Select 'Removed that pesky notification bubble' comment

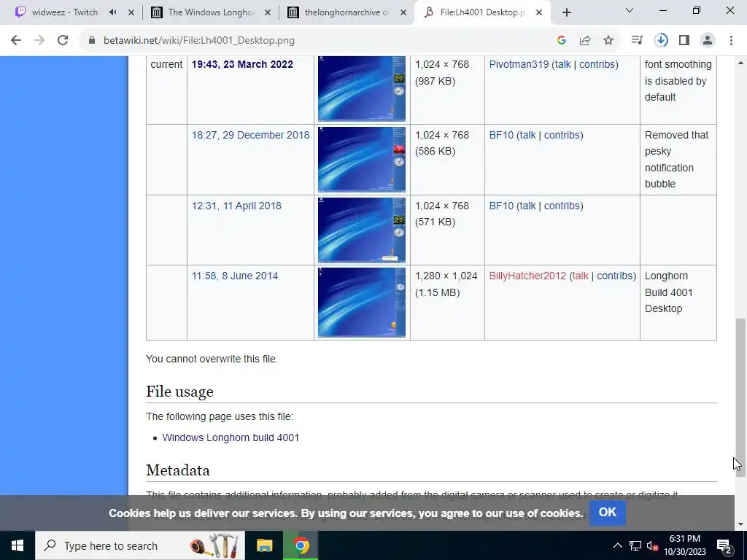[x=676, y=160]
